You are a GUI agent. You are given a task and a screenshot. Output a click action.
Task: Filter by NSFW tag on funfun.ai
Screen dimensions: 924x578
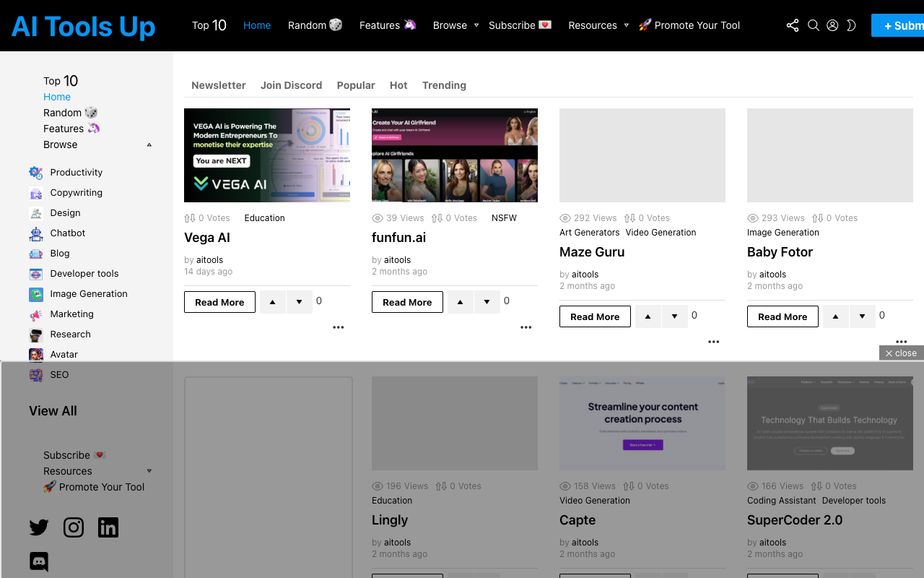coord(504,218)
